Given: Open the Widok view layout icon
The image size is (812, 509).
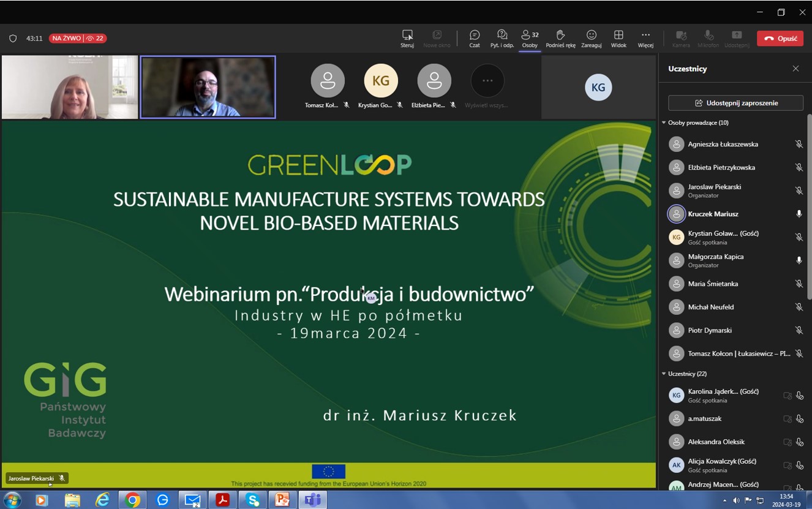Looking at the screenshot, I should 618,38.
